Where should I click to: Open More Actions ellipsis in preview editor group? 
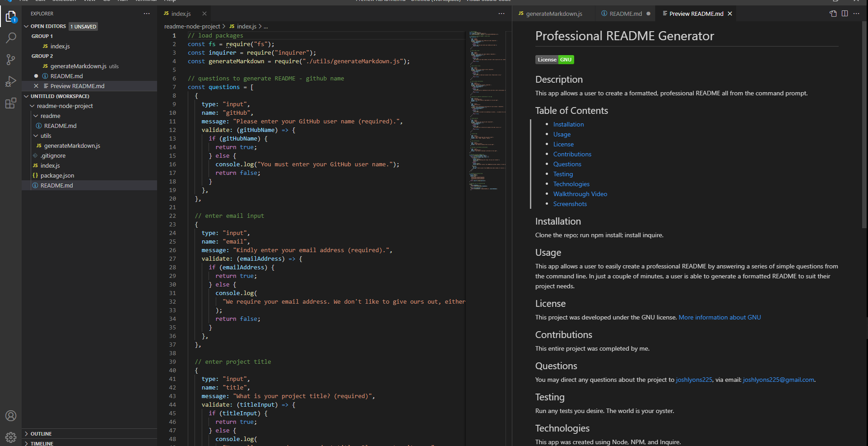857,14
